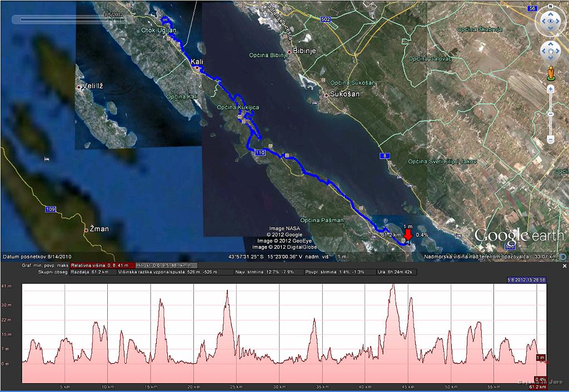Move map down with the pan joystick arrow
The width and height of the screenshot is (569, 392).
pos(551,57)
